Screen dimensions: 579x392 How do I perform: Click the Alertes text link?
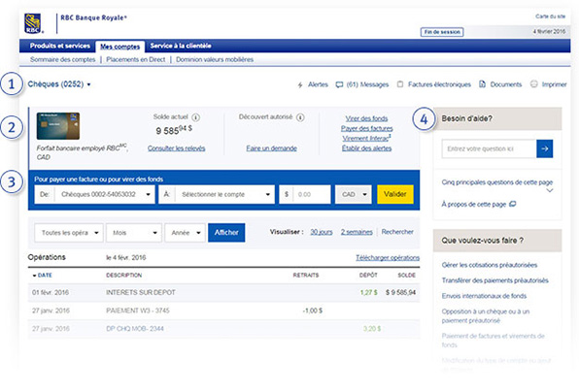pyautogui.click(x=318, y=84)
